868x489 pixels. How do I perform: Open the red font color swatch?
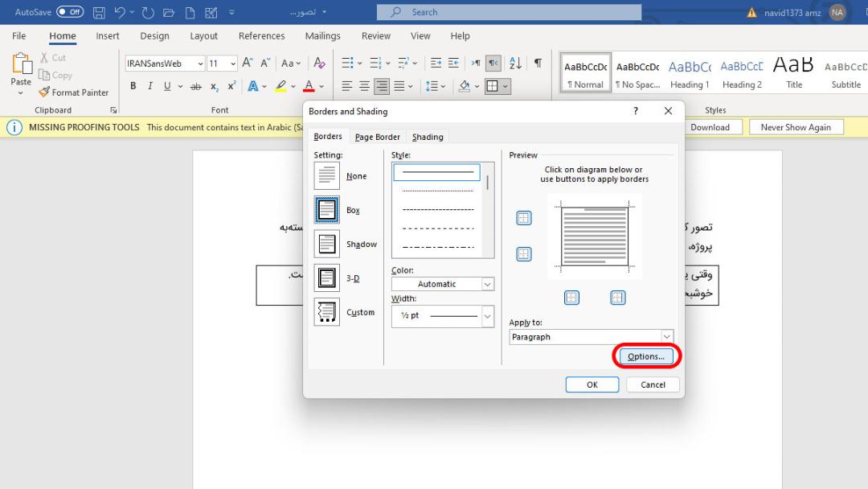(309, 86)
